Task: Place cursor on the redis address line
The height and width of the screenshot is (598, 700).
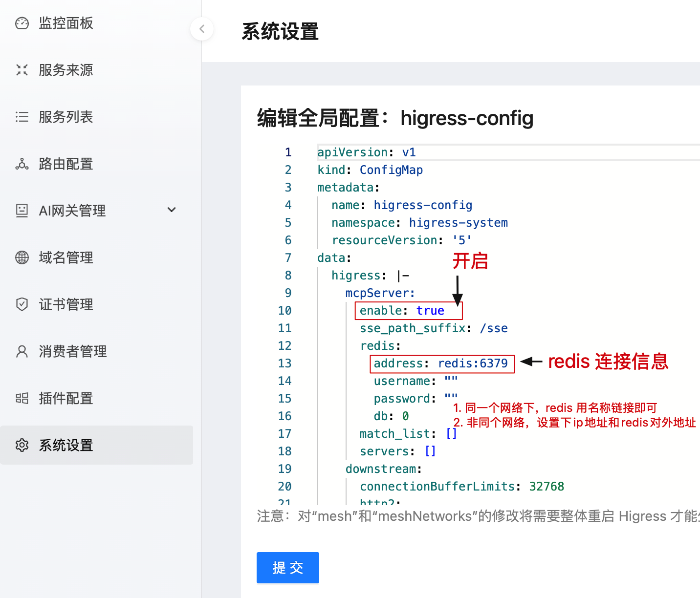Action: coord(440,363)
